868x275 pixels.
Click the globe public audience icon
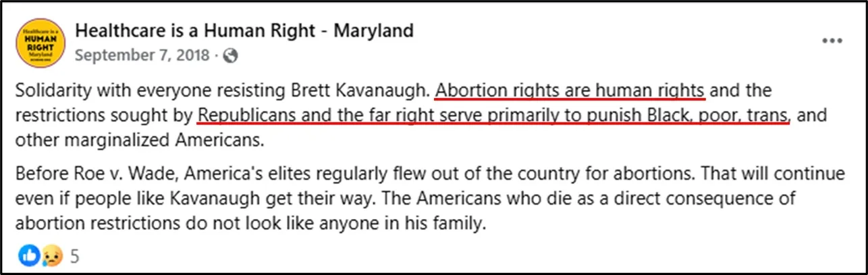click(x=231, y=55)
